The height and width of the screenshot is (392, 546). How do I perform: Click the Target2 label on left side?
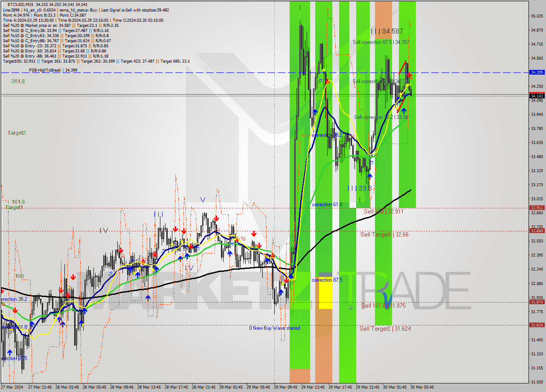coord(17,133)
